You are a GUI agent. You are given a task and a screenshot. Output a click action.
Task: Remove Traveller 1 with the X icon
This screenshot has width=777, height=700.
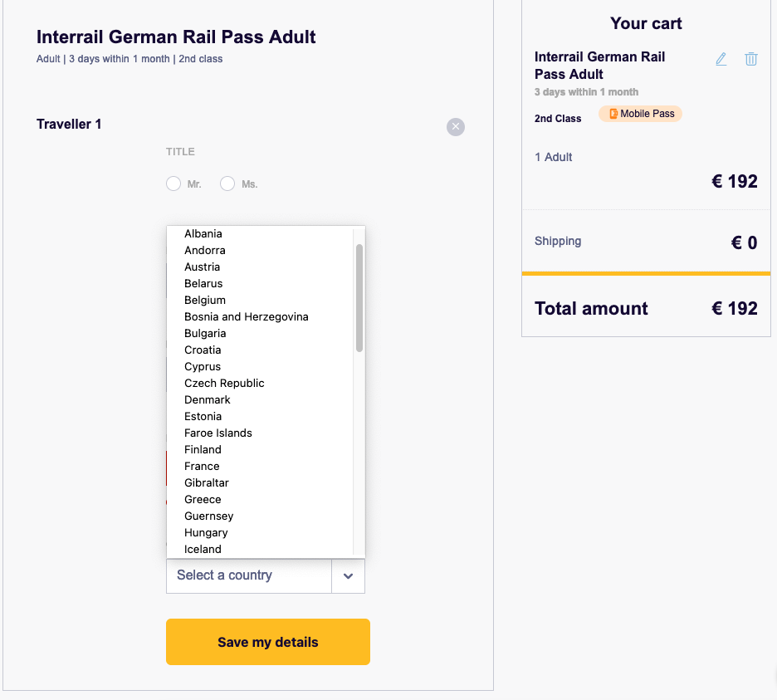pyautogui.click(x=456, y=127)
